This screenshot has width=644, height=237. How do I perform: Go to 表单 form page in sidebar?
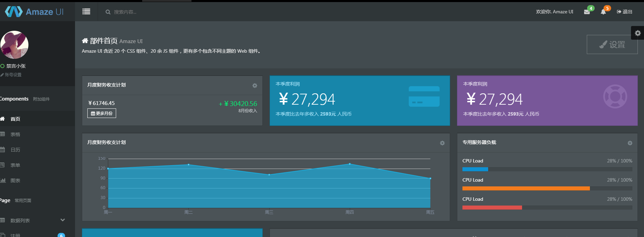(x=15, y=165)
